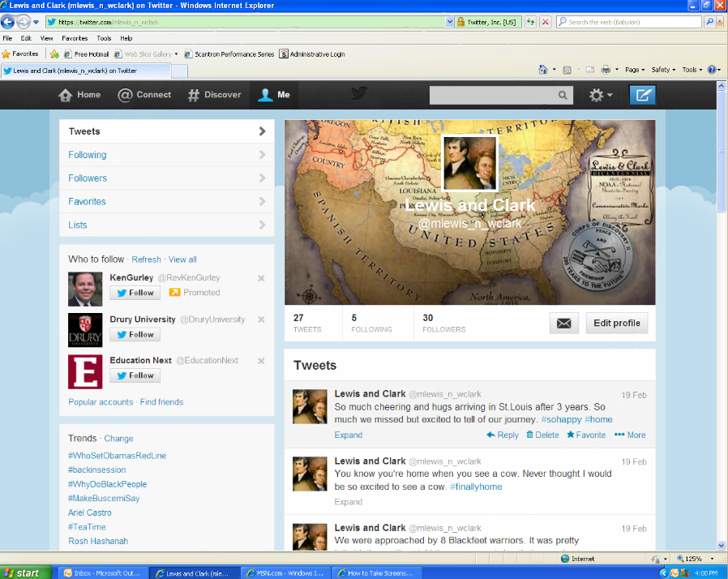Click the Stop loading red X icon
The height and width of the screenshot is (579, 728).
pos(546,22)
